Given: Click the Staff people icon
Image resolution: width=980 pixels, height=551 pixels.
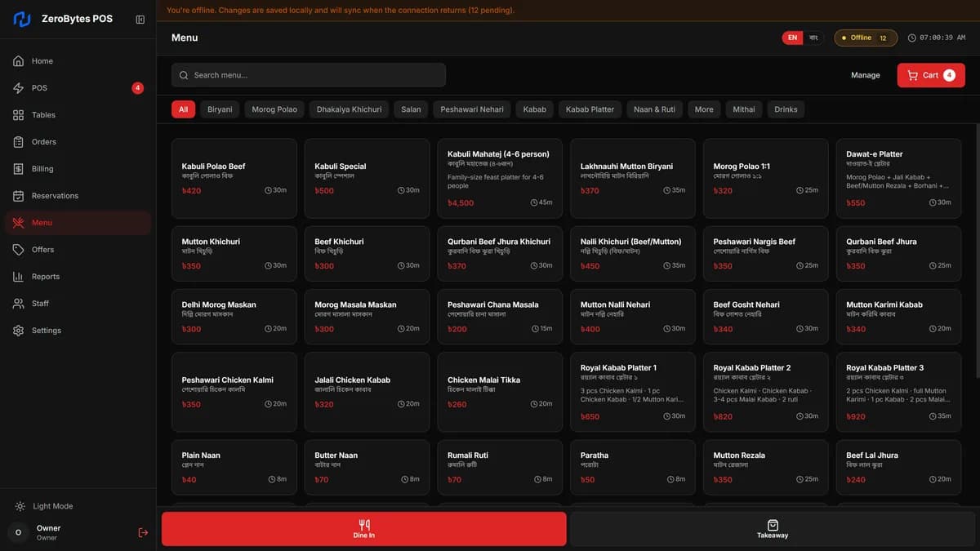Looking at the screenshot, I should [x=19, y=304].
